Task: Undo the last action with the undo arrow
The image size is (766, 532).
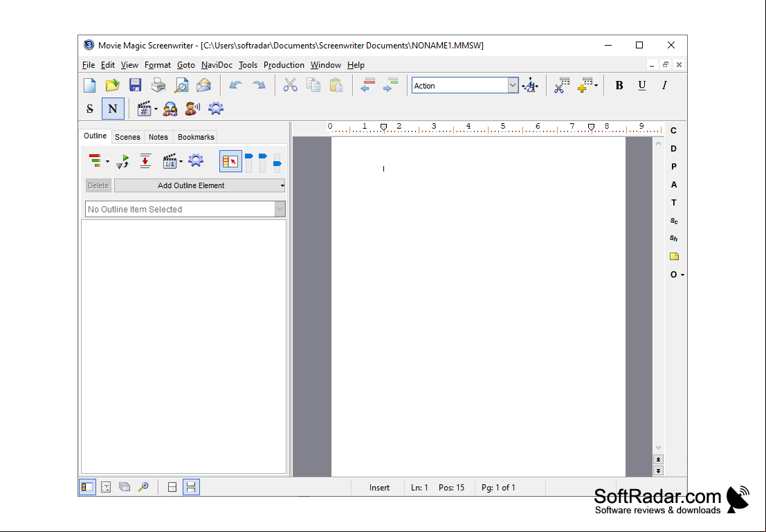Action: coord(235,86)
